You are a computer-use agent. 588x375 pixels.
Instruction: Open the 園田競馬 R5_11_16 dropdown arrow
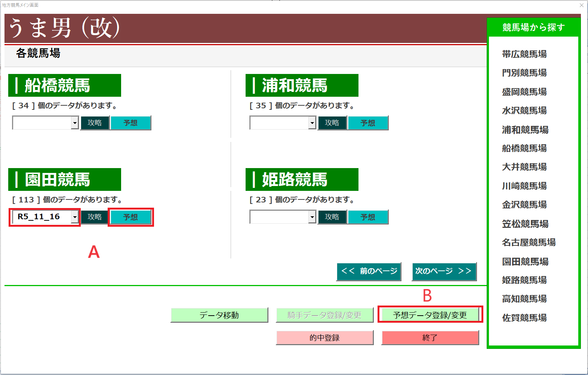pyautogui.click(x=75, y=217)
